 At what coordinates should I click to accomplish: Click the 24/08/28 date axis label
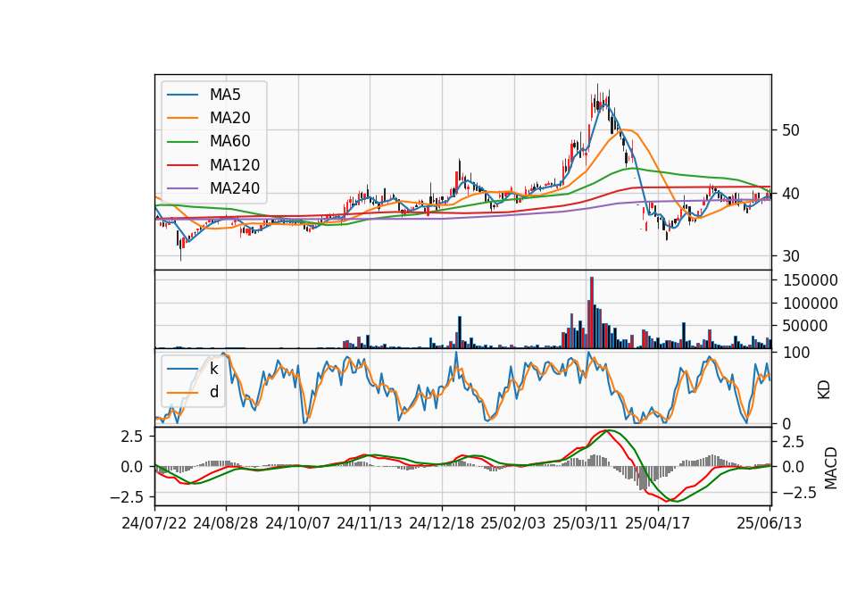tap(226, 524)
